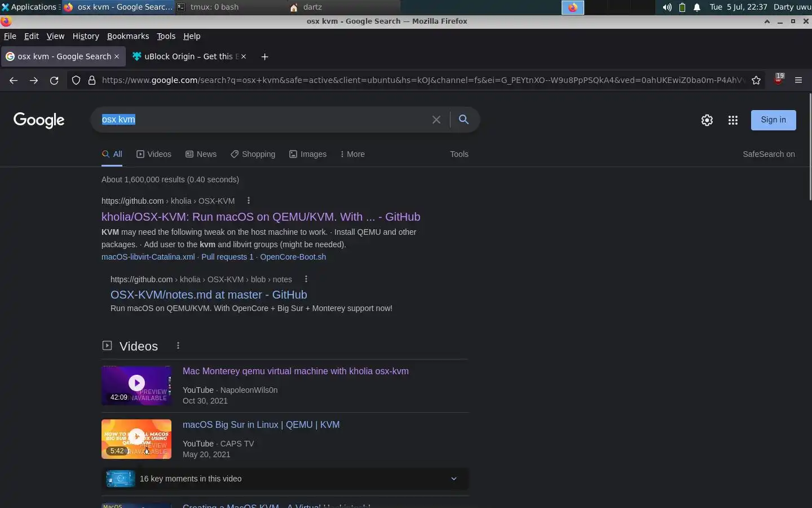The width and height of the screenshot is (812, 508).
Task: Play the 42:09 Monterey video thumbnail
Action: click(136, 385)
